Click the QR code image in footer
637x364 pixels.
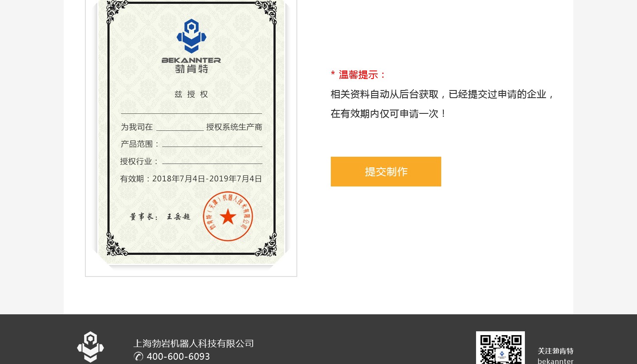(x=500, y=347)
